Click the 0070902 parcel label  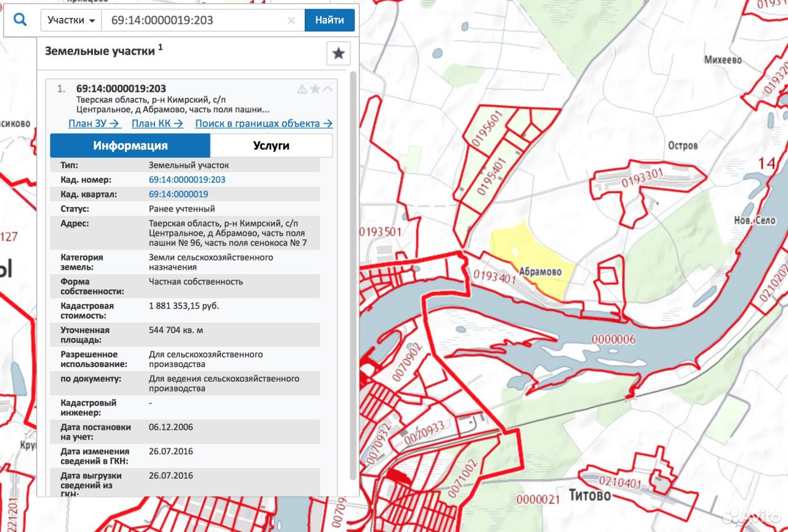[x=406, y=363]
